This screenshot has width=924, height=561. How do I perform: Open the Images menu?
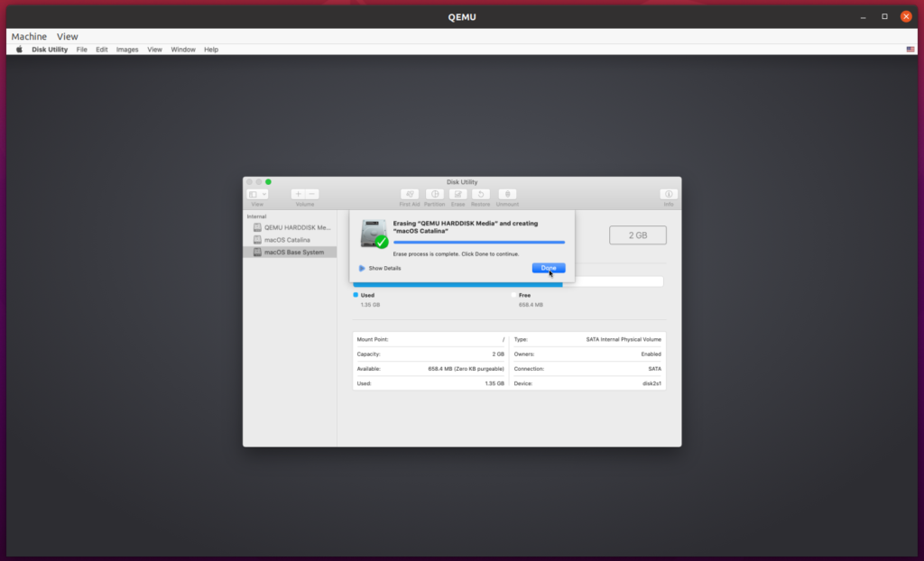pos(128,50)
